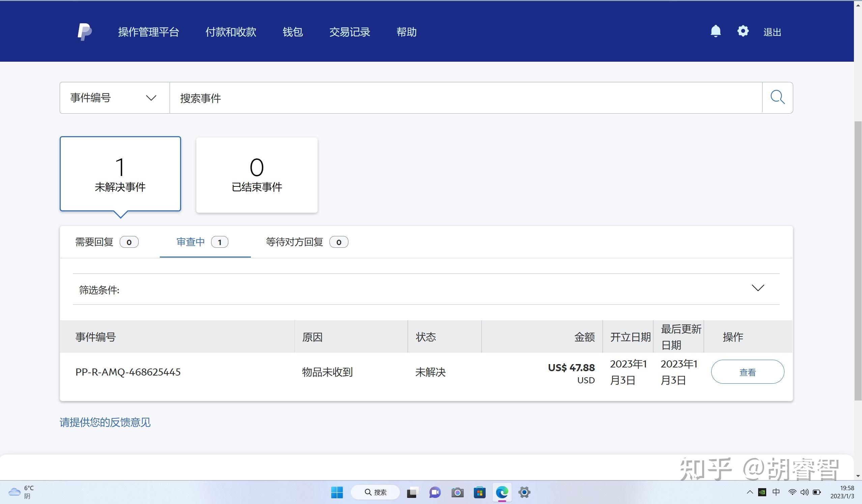Open Microsoft Edge from taskbar

pyautogui.click(x=502, y=493)
